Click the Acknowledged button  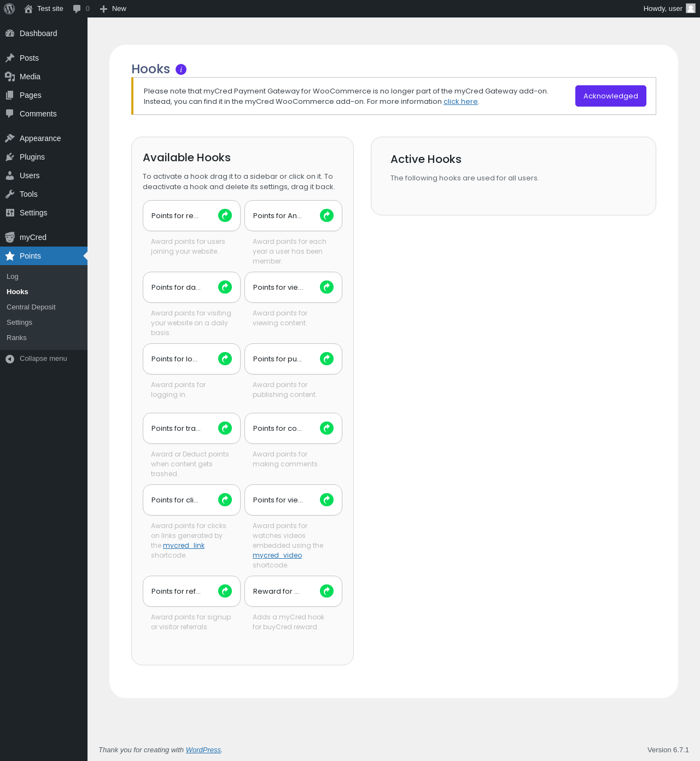click(611, 96)
